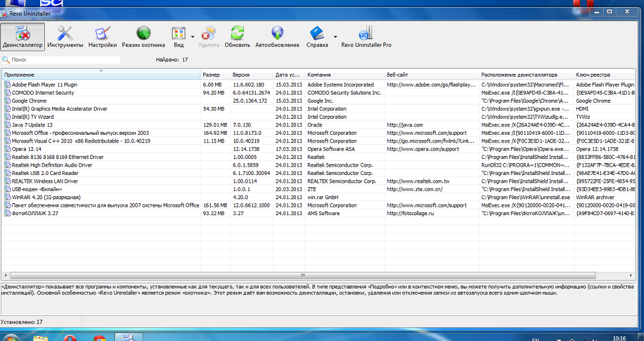Activate Режим охотника hunter mode
This screenshot has width=644, height=341.
click(x=144, y=37)
